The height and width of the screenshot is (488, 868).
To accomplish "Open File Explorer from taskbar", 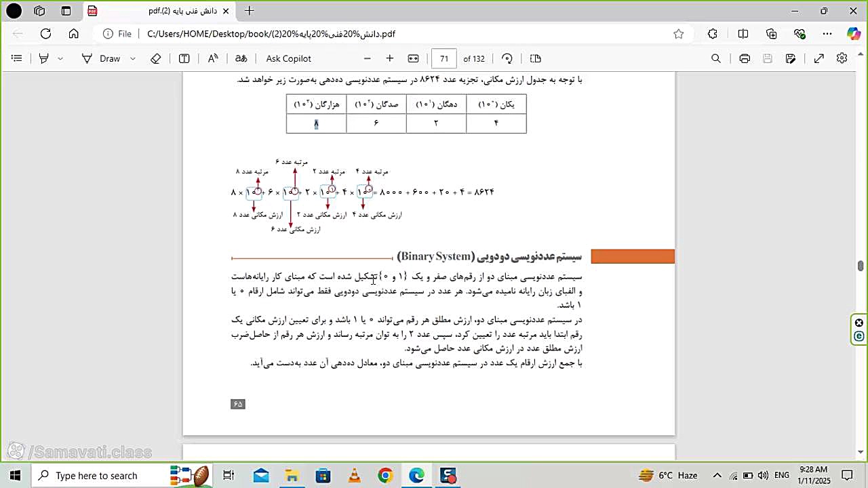I will coord(292,476).
